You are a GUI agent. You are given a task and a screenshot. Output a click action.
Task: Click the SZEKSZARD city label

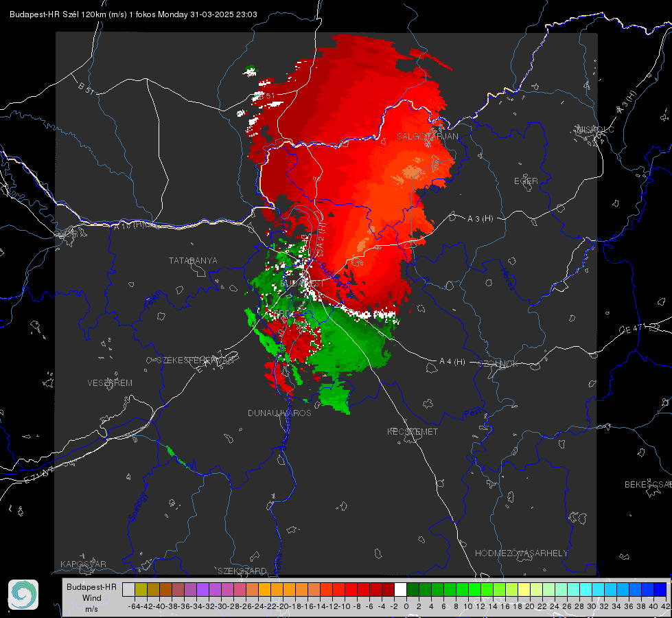tap(242, 571)
